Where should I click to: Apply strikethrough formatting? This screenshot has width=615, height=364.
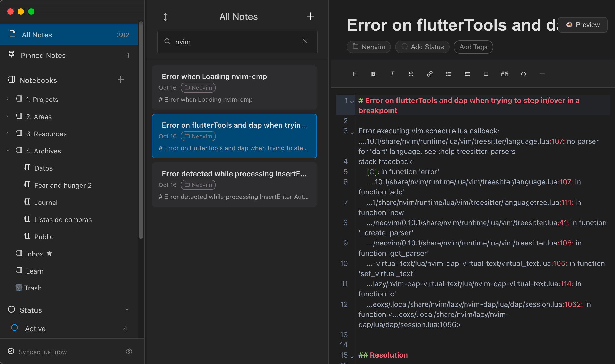pyautogui.click(x=411, y=74)
